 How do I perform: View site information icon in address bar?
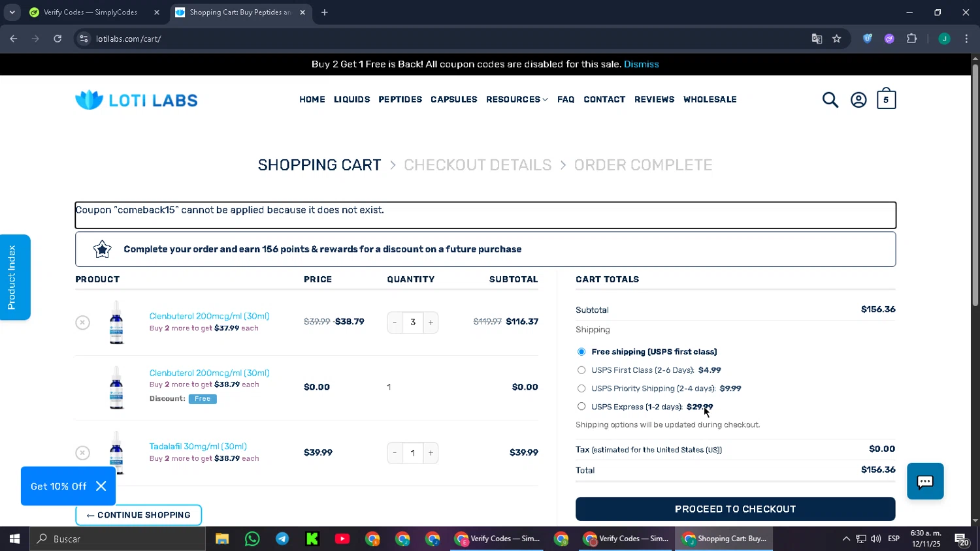[x=84, y=39]
